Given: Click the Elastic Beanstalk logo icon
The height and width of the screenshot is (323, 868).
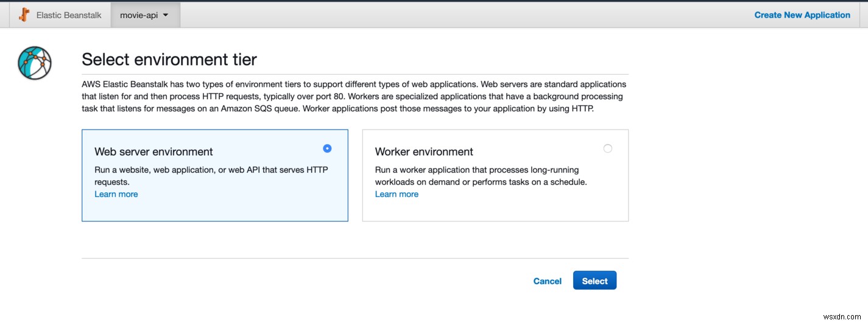Looking at the screenshot, I should coord(24,15).
